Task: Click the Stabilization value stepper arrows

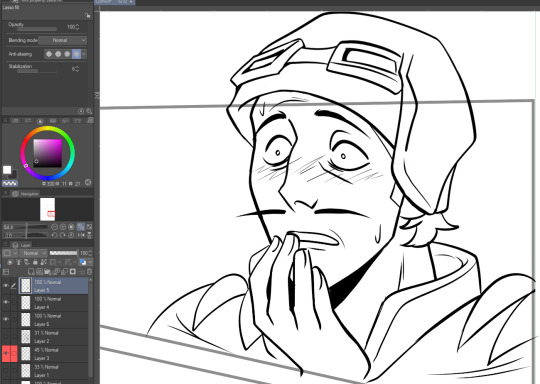Action: pos(77,69)
